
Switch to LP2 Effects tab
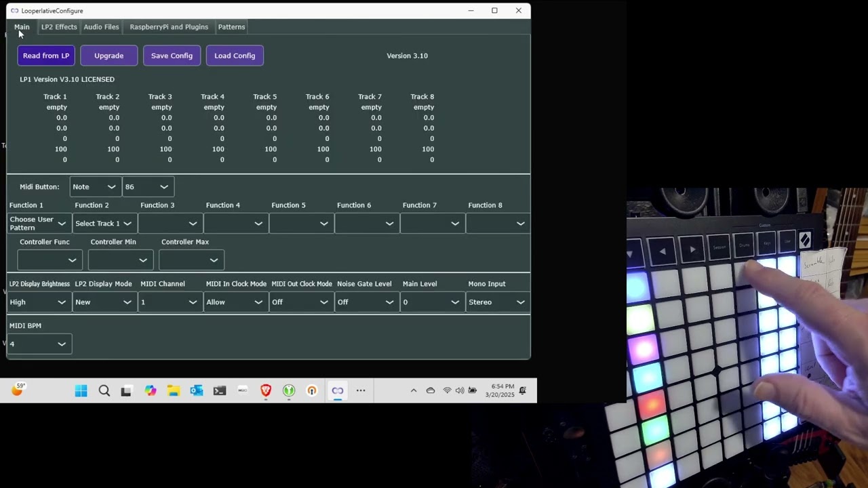pyautogui.click(x=59, y=27)
